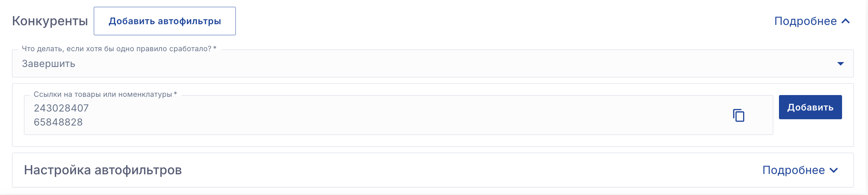Click the triangle arrow of Завершить field
Screen dimensions: 868x195
coord(840,64)
